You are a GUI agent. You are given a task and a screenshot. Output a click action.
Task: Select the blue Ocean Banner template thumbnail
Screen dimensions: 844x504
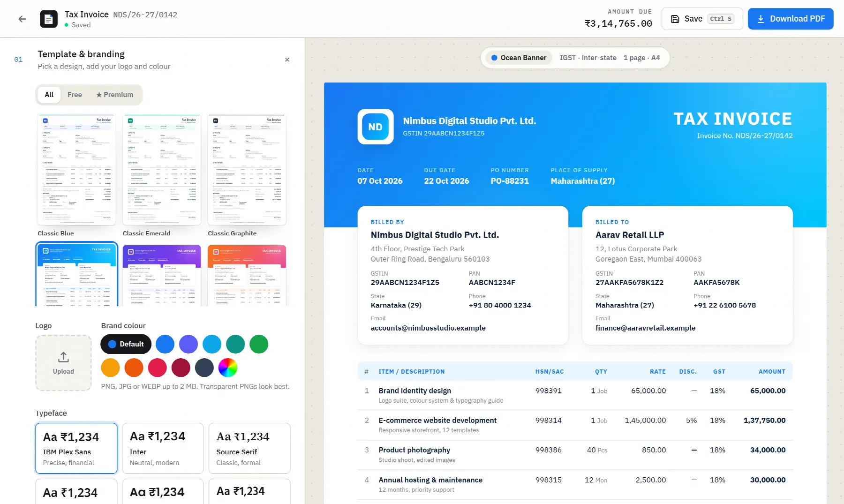76,275
